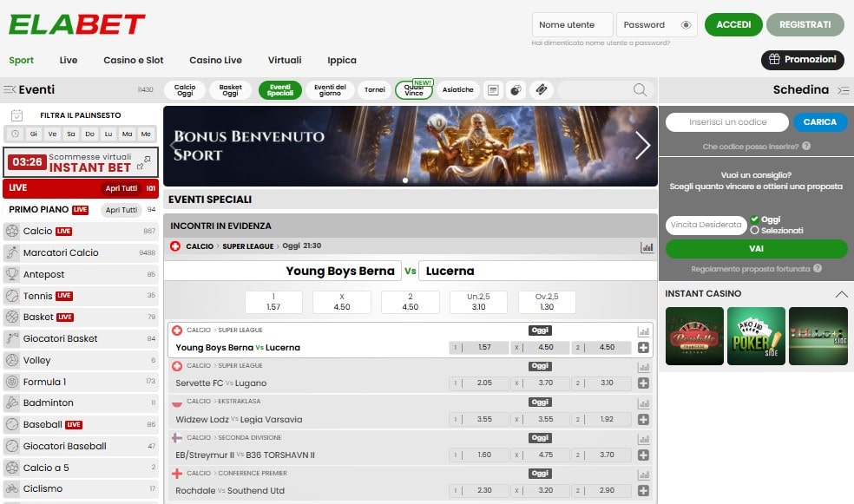
Task: Open Casino Live menu
Action: (216, 61)
